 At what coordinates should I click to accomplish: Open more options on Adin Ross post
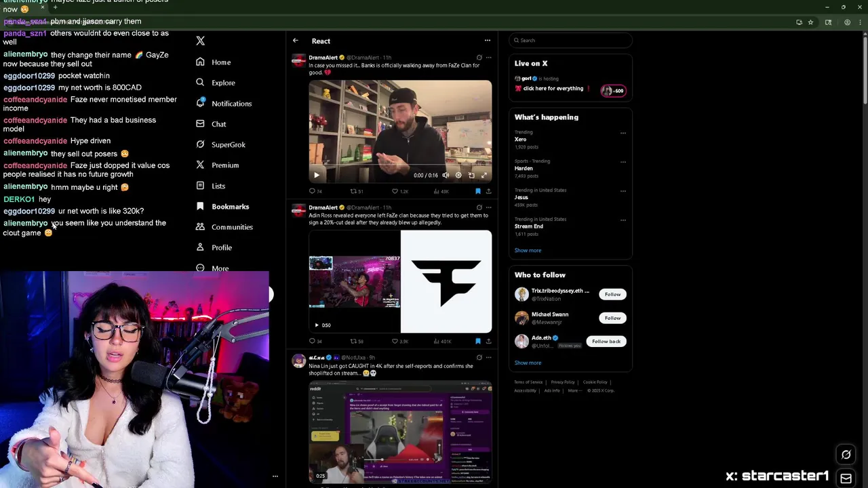(488, 207)
